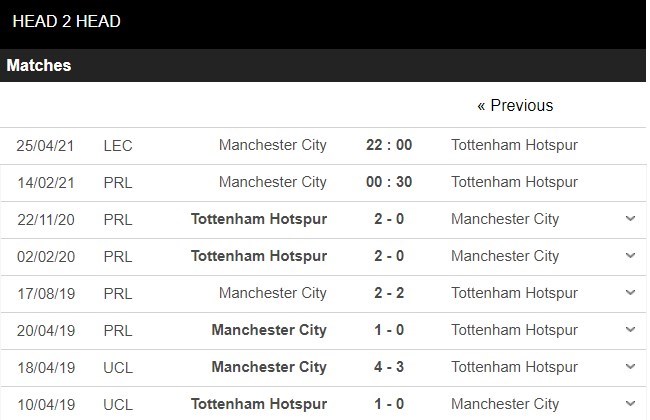Open the 22 : 00 match time on 25/04/21

389,145
